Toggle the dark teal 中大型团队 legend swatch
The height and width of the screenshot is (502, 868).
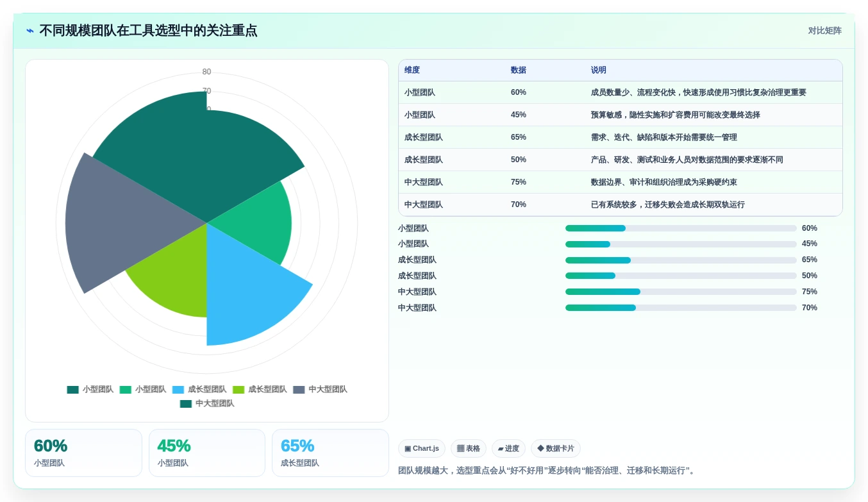[186, 403]
